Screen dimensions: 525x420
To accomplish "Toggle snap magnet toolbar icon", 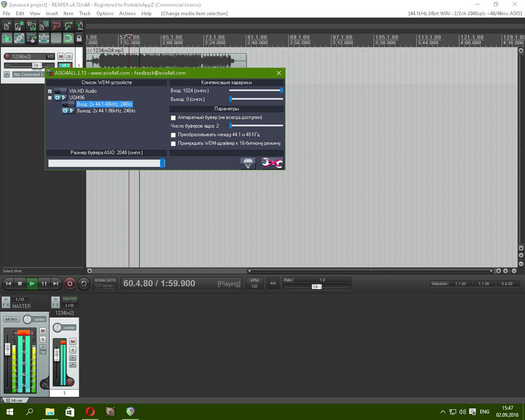I will tap(68, 38).
